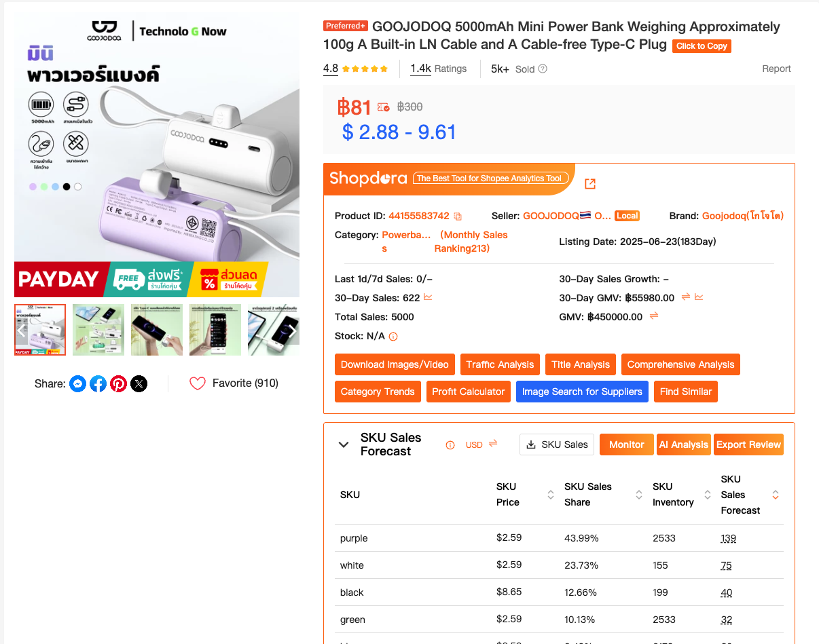Share the product on X
Viewport: 819px width, 644px height.
(139, 384)
